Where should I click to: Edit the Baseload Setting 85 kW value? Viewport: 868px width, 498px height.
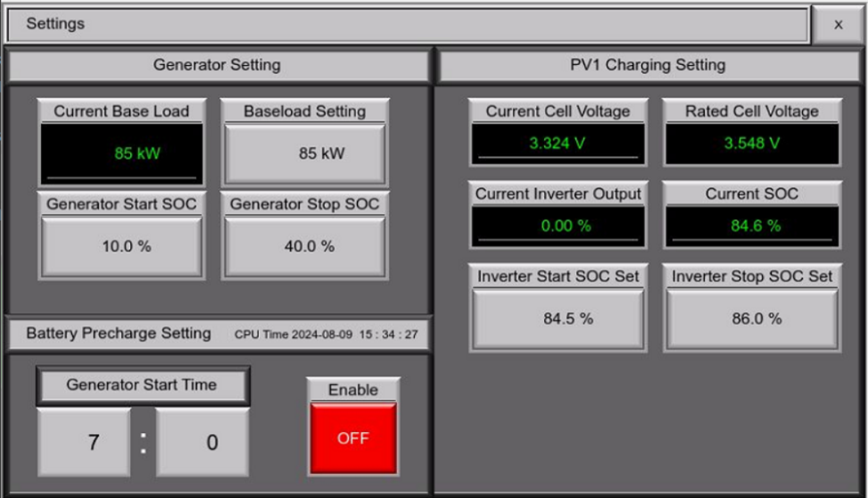pyautogui.click(x=304, y=154)
